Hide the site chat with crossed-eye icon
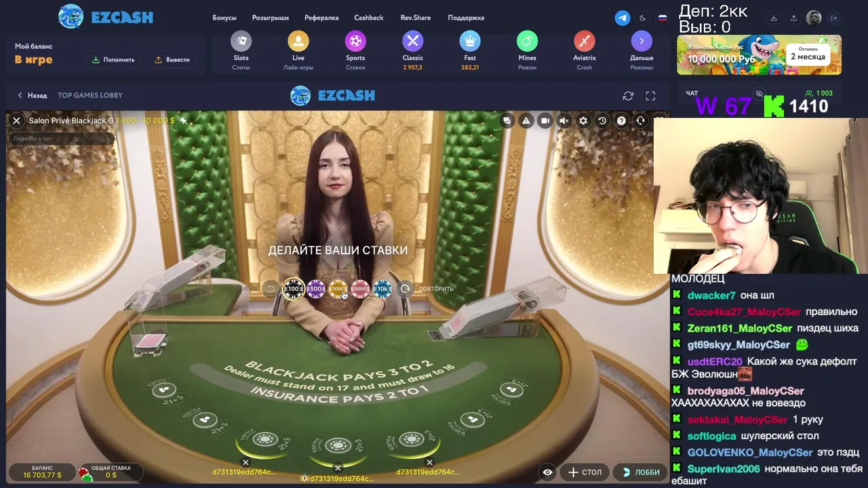 [759, 94]
